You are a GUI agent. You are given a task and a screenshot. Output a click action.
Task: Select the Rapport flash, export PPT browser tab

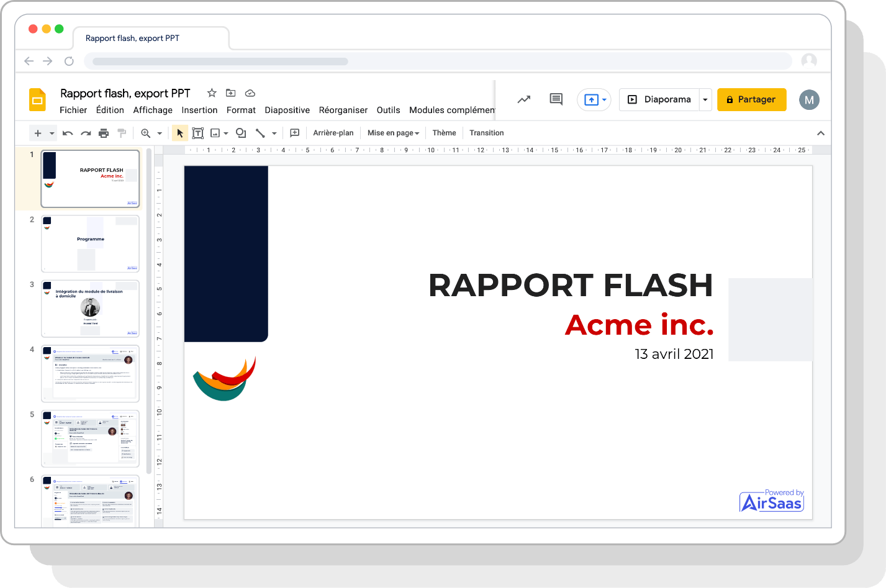[x=151, y=38]
